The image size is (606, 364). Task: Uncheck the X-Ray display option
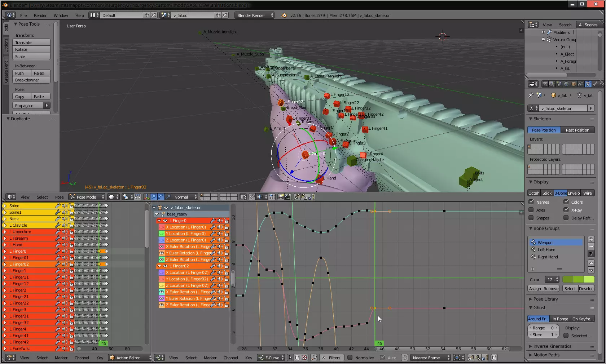566,210
